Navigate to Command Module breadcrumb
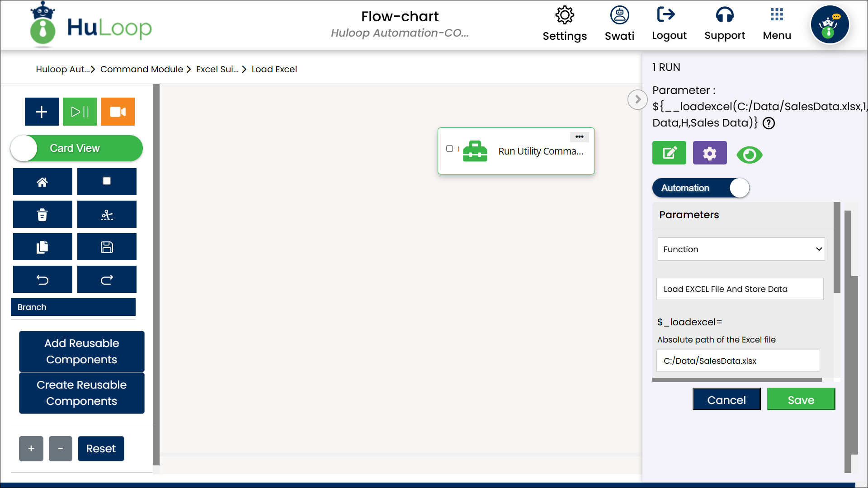 (x=142, y=69)
